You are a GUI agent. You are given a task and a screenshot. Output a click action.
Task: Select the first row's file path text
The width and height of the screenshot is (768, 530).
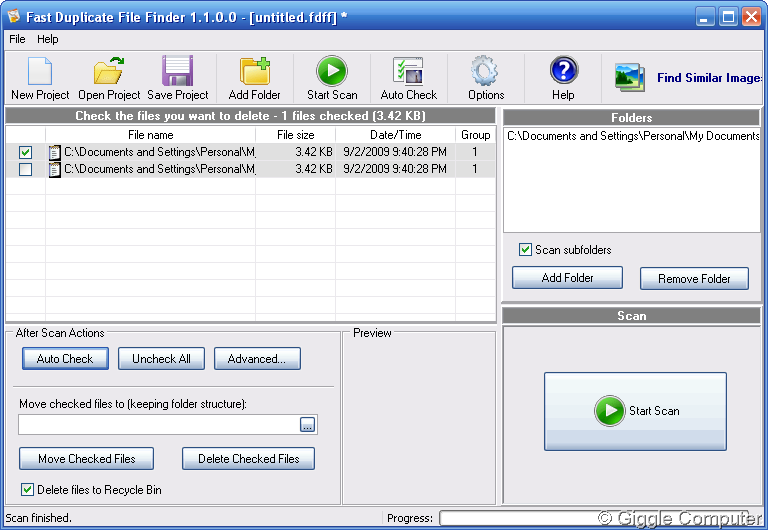click(160, 152)
